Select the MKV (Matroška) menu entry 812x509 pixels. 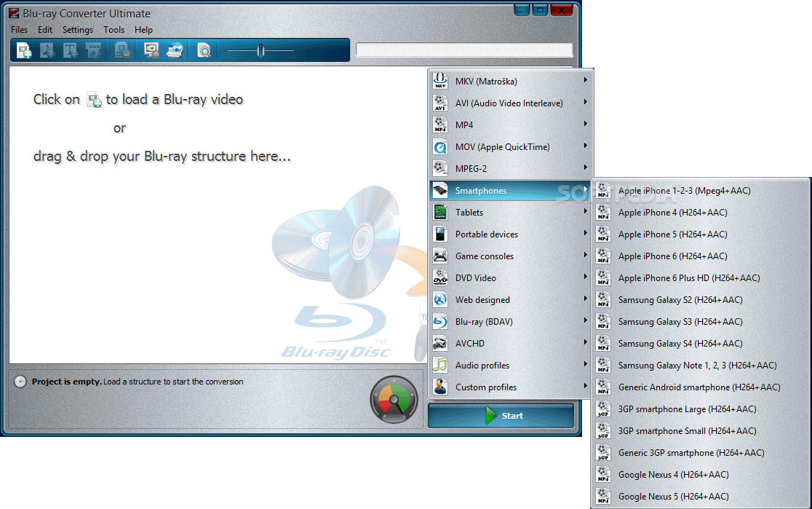(x=510, y=82)
